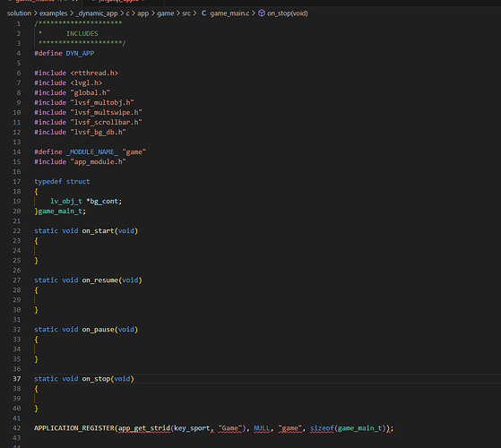This screenshot has width=501, height=448.
Task: Switch to the second editor tab
Action: click(x=123, y=1)
